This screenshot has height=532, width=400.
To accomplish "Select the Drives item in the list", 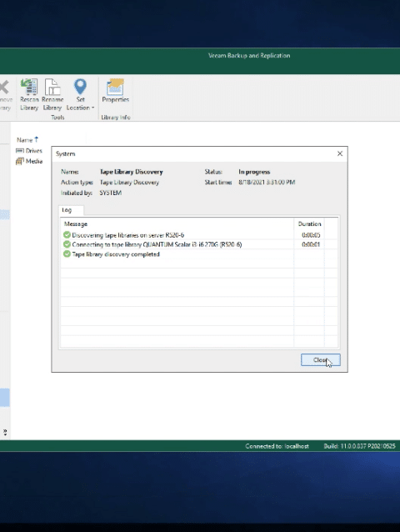I will click(x=29, y=151).
